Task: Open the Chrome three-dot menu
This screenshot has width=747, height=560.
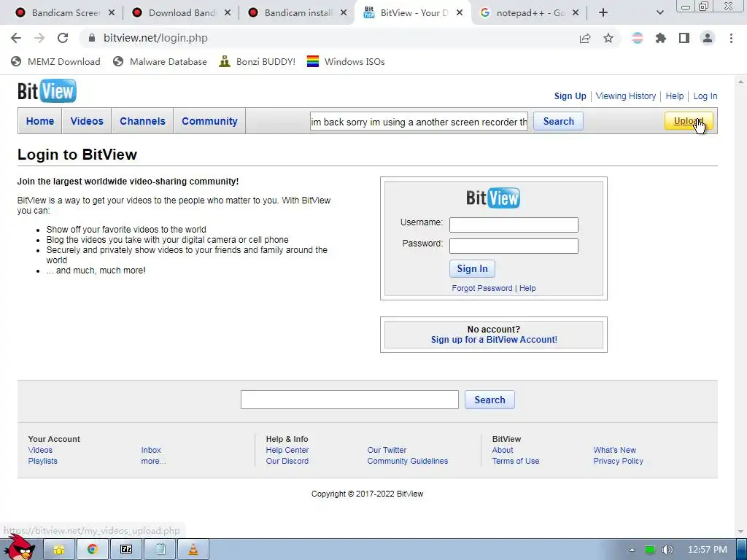Action: 731,38
